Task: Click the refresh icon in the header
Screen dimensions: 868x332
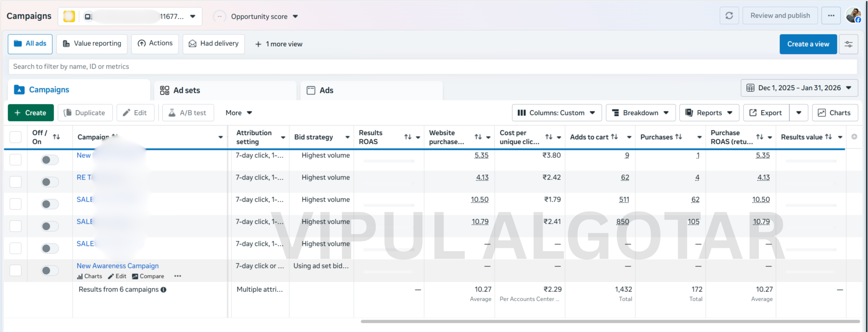Action: (729, 16)
